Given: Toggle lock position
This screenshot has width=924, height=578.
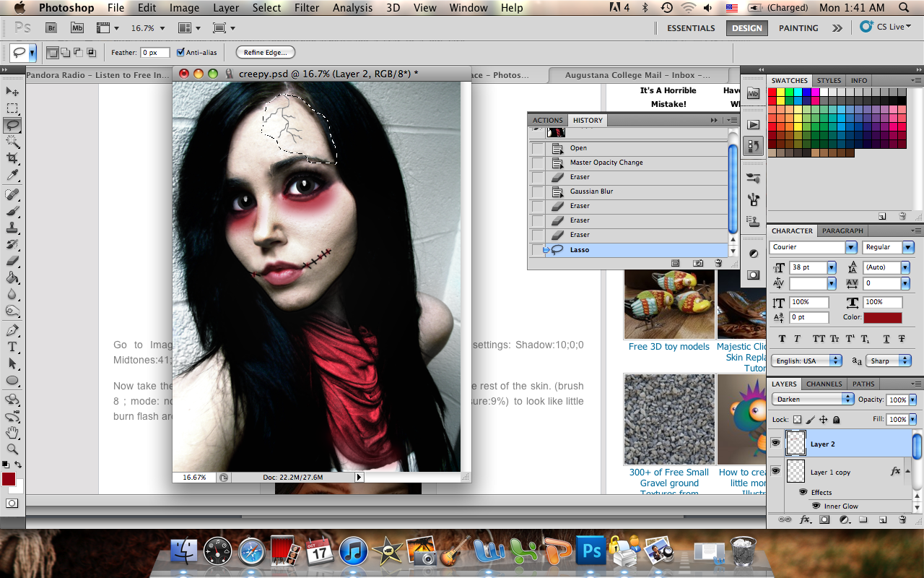Looking at the screenshot, I should coord(824,419).
